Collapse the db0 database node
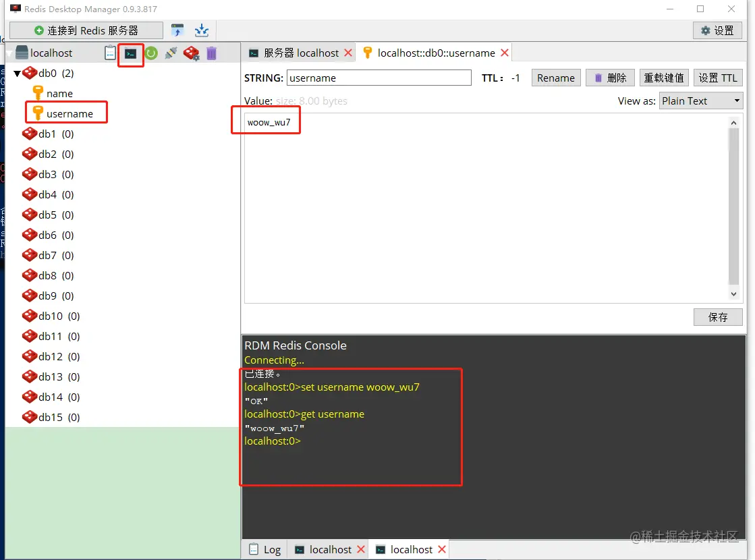This screenshot has height=560, width=755. point(17,74)
